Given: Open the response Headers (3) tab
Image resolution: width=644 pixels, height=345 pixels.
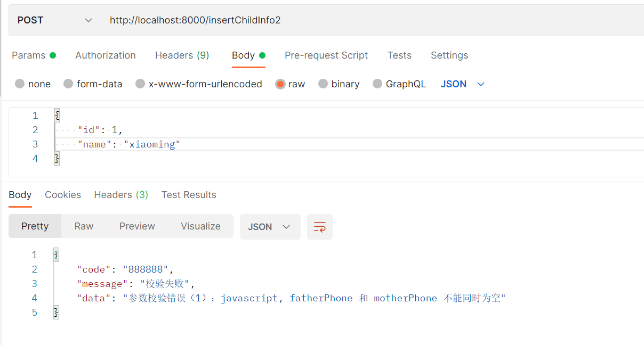Looking at the screenshot, I should tap(121, 195).
